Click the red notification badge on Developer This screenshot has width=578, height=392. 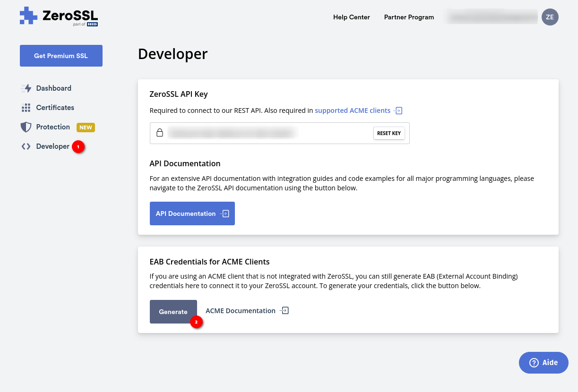coord(78,147)
